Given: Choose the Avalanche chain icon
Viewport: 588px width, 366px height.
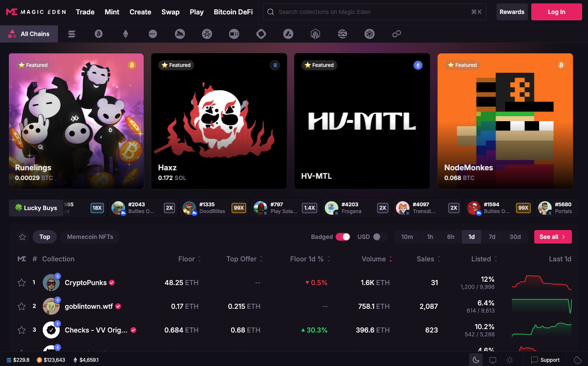Looking at the screenshot, I should click(x=288, y=34).
